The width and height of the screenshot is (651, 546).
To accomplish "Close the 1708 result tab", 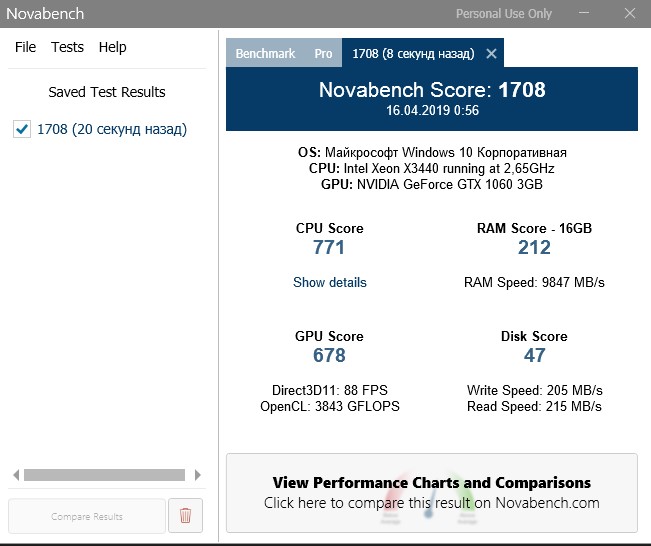I will (x=491, y=53).
